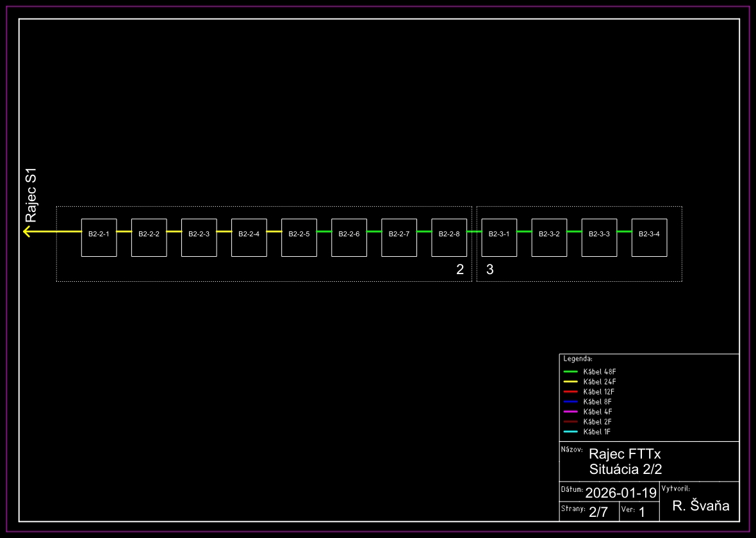Viewport: 756px width, 538px height.
Task: Select node box B2-2-4
Action: 249,238
